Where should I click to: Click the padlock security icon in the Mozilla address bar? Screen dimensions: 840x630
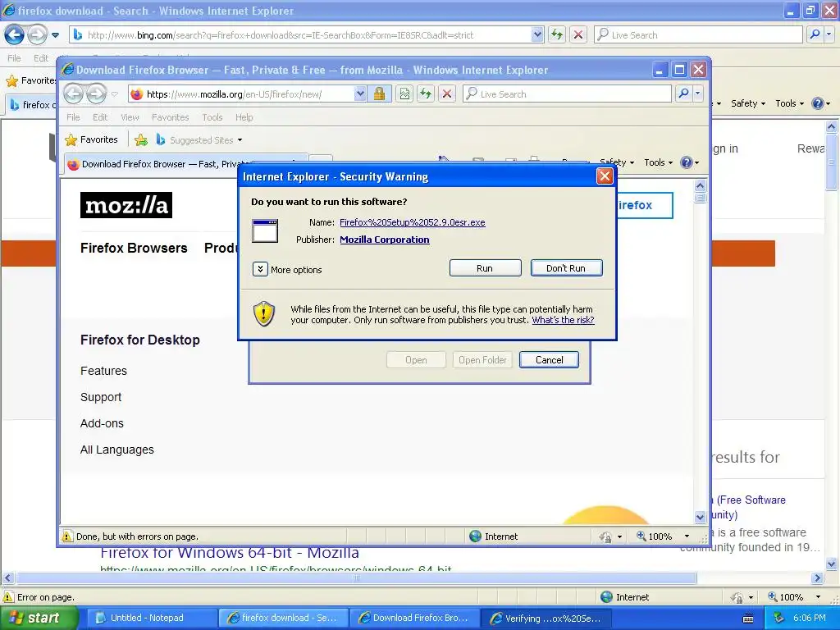(x=379, y=94)
